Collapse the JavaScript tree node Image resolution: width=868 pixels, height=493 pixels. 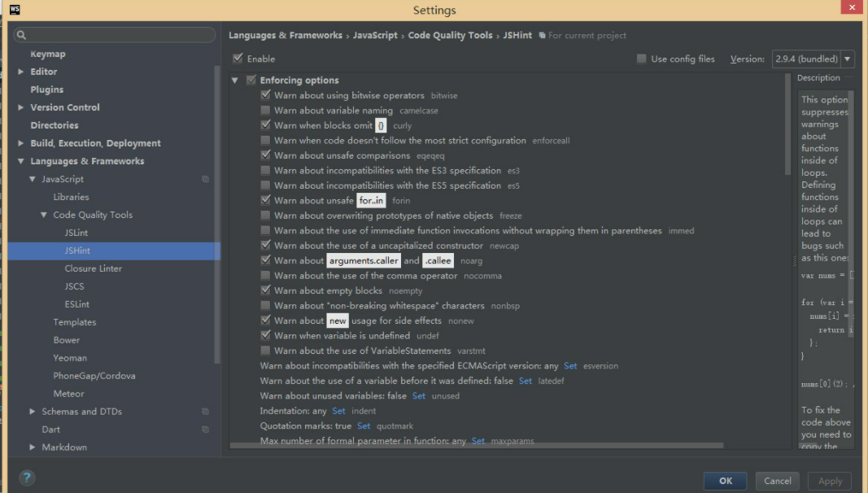click(32, 179)
